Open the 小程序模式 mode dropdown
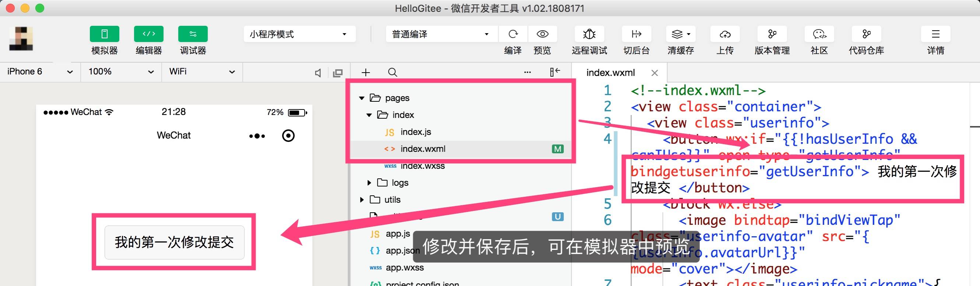This screenshot has height=286, width=980. click(x=299, y=34)
